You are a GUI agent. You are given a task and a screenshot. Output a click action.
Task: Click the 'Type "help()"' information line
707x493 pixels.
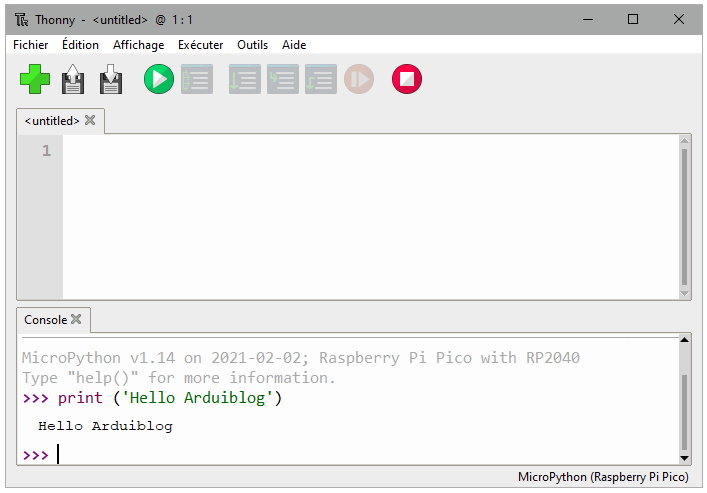point(179,378)
